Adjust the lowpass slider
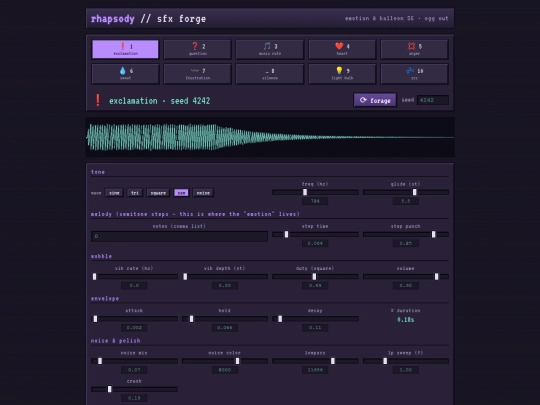Screen dimensions: 540x405 click(315, 361)
